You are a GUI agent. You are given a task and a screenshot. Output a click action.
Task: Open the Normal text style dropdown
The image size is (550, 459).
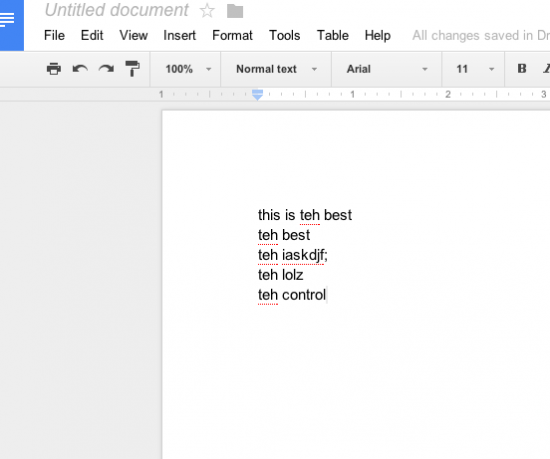(276, 69)
